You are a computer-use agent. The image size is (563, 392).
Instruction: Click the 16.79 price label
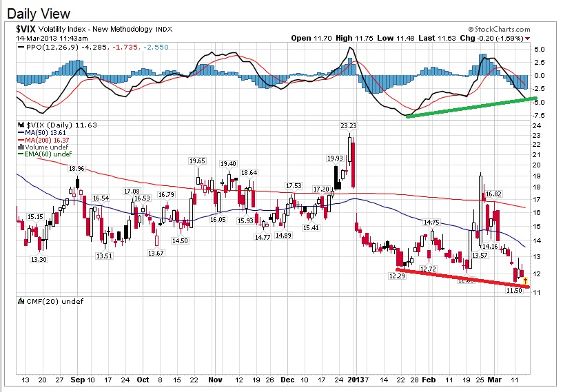[x=166, y=195]
